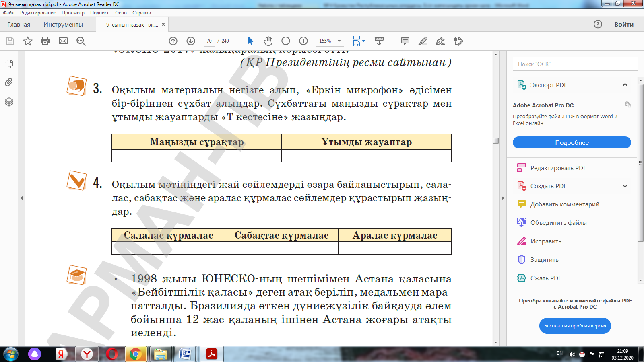The image size is (644, 362).
Task: Add a sticky note comment
Action: click(405, 41)
